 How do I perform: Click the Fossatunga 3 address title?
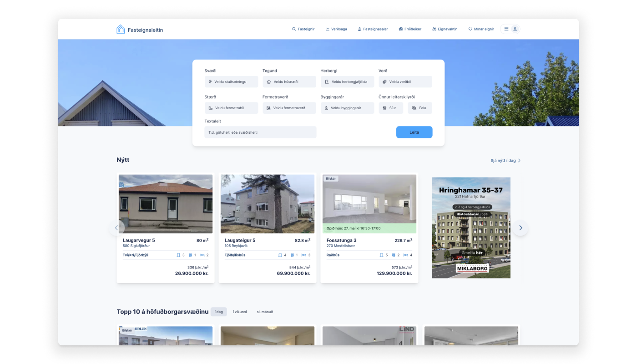341,240
